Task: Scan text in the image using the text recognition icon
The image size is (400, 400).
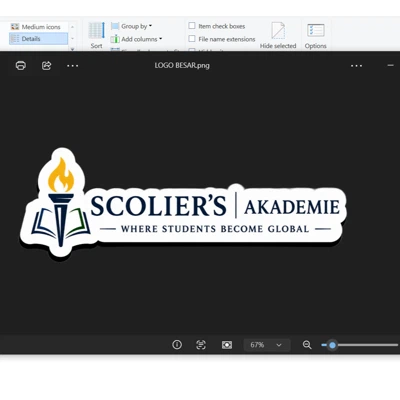Action: pos(201,345)
